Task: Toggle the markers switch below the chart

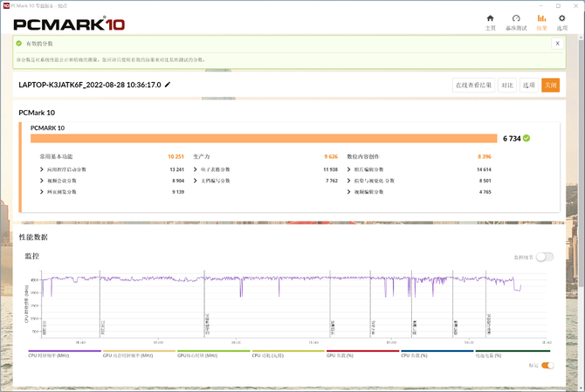Action: (x=547, y=365)
